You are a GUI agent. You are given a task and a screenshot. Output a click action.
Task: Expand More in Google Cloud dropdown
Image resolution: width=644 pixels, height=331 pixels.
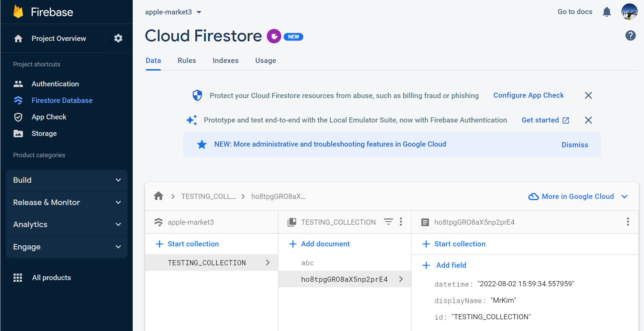click(x=625, y=196)
